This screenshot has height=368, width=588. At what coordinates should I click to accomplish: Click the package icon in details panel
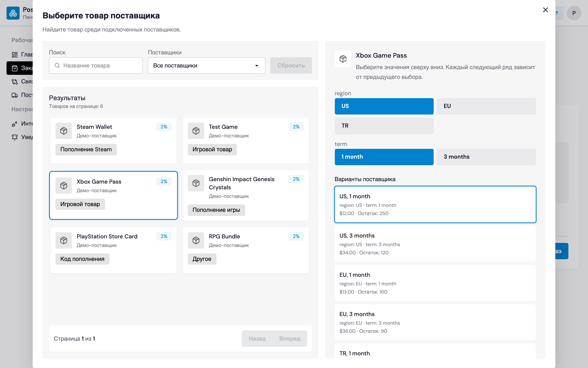tap(343, 59)
